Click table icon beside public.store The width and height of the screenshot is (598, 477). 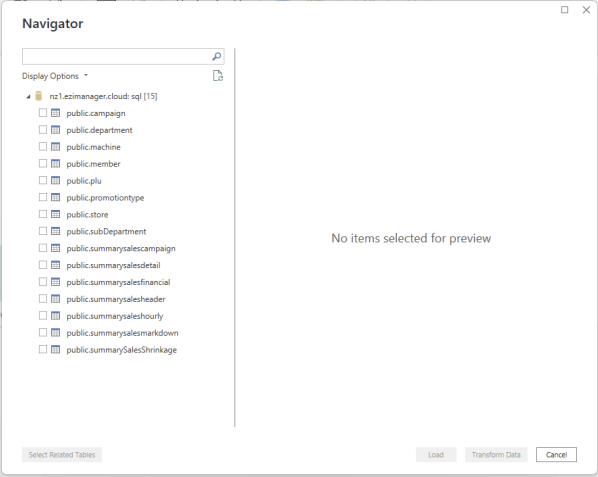point(55,214)
